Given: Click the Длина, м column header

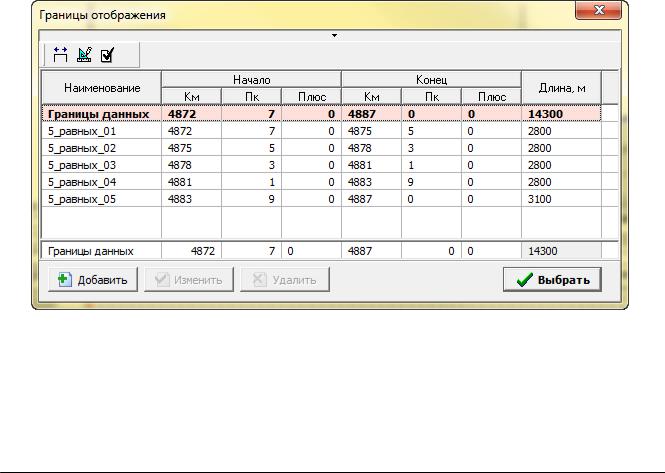Looking at the screenshot, I should 562,88.
